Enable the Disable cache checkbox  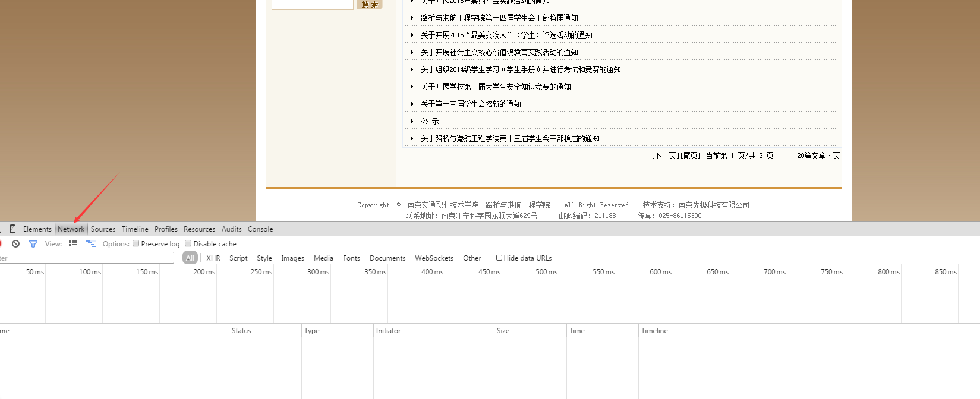(x=188, y=243)
